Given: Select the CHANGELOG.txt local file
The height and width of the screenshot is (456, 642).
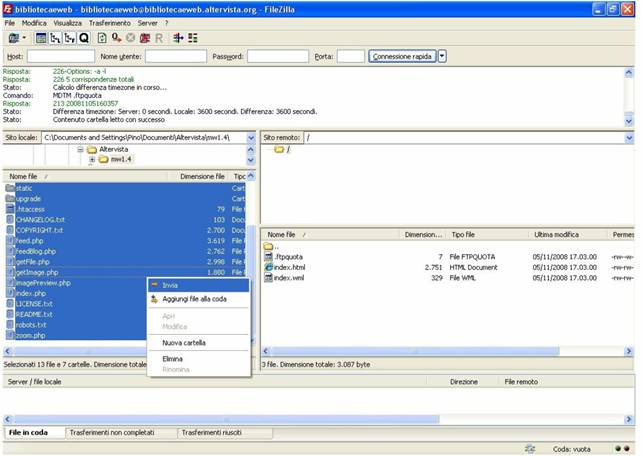Looking at the screenshot, I should (x=125, y=220).
